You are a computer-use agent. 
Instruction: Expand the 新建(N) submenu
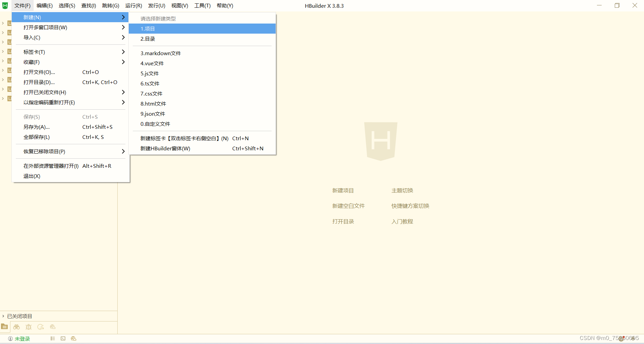click(70, 17)
